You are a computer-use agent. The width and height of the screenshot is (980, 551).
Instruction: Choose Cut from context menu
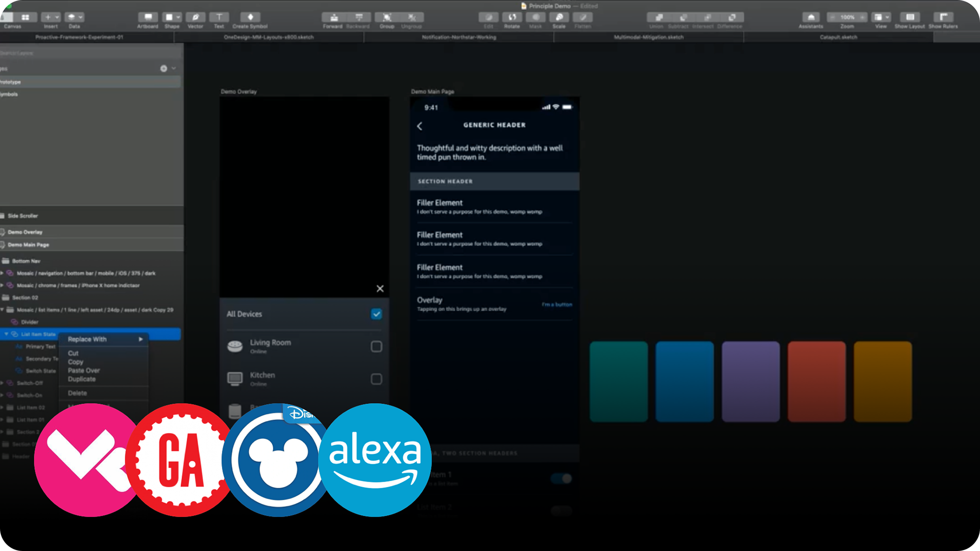pos(104,353)
